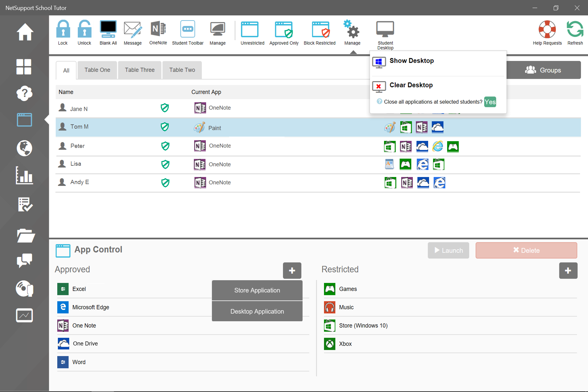Image resolution: width=588 pixels, height=392 pixels.
Task: Toggle the green shield next to Jane N
Action: (165, 108)
